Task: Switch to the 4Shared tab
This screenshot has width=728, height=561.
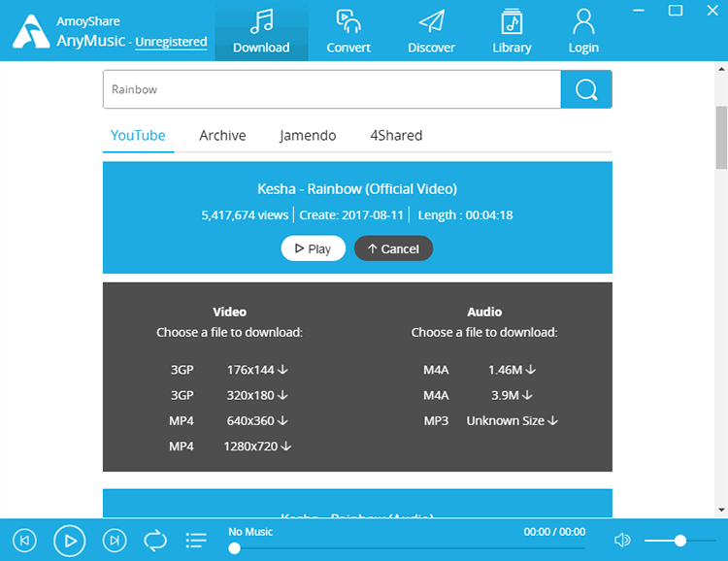Action: point(396,136)
